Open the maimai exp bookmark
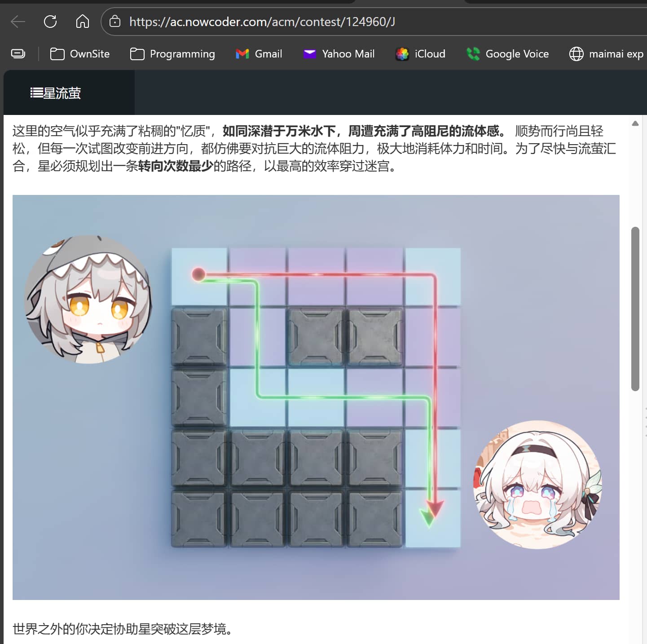647x644 pixels. coord(606,54)
